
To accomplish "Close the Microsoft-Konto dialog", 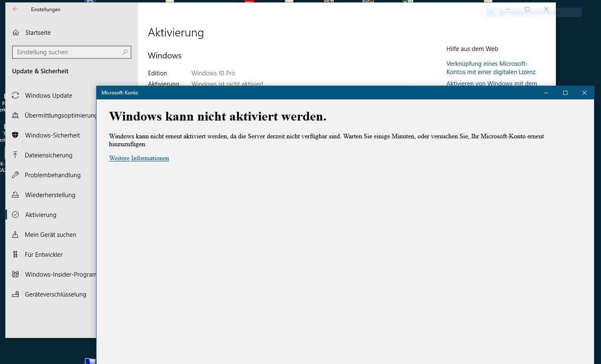I will pyautogui.click(x=584, y=93).
